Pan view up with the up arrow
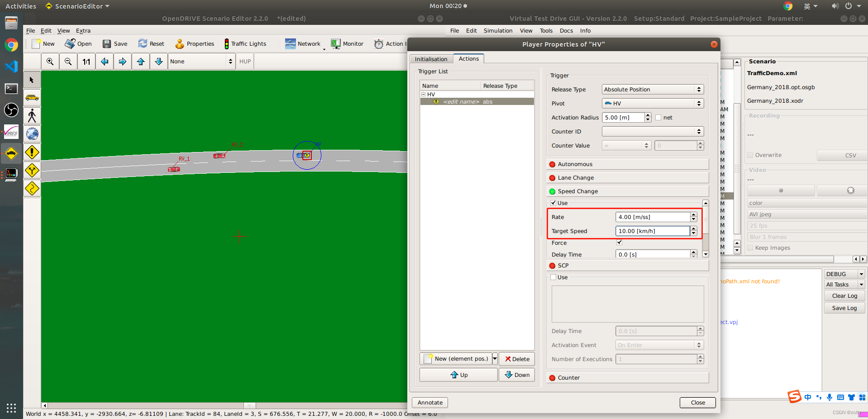 coord(141,62)
